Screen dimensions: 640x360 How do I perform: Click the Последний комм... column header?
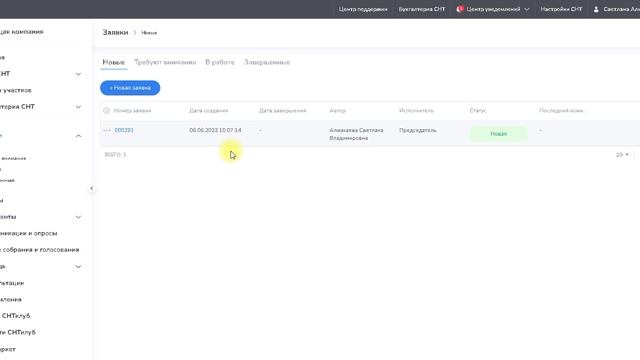[562, 111]
